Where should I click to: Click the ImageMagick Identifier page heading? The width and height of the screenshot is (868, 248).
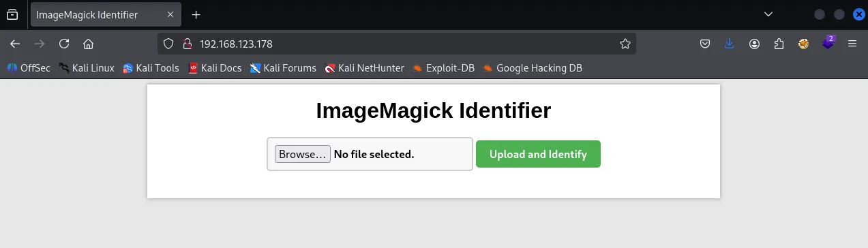[434, 110]
